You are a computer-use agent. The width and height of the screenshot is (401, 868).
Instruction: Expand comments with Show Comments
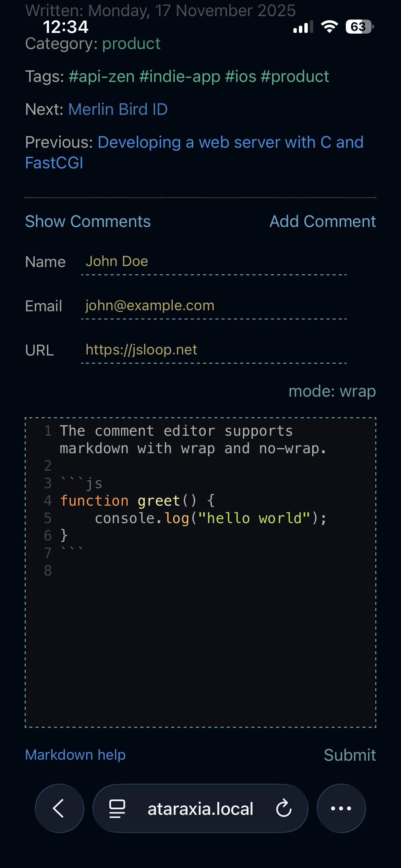88,221
